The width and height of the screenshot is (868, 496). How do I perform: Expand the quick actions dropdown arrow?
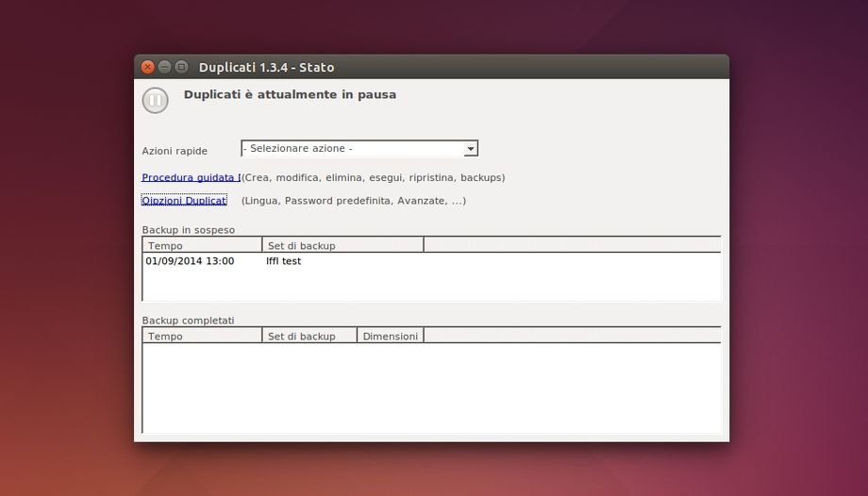(470, 149)
